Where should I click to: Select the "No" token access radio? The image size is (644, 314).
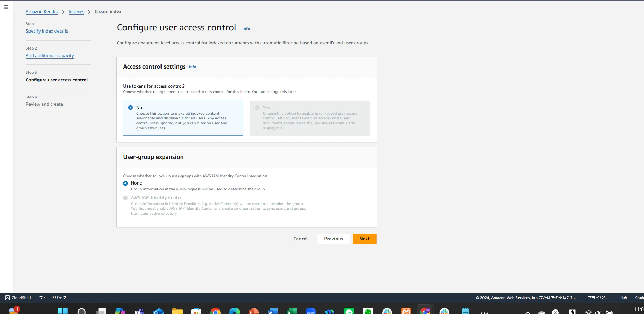tap(131, 108)
